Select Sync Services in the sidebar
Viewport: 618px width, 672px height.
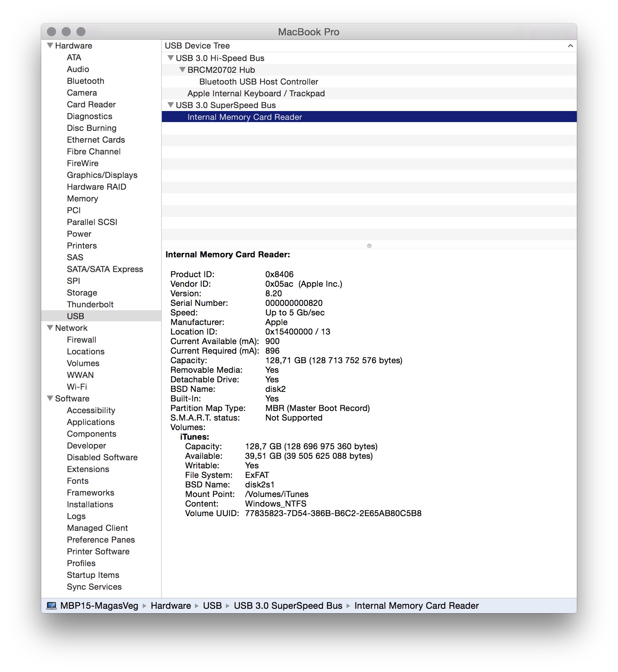point(94,587)
